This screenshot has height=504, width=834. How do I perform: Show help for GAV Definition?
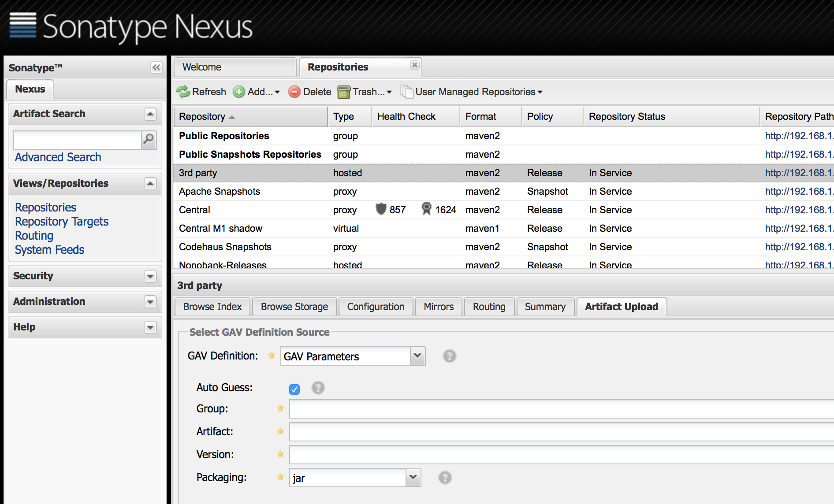tap(449, 356)
